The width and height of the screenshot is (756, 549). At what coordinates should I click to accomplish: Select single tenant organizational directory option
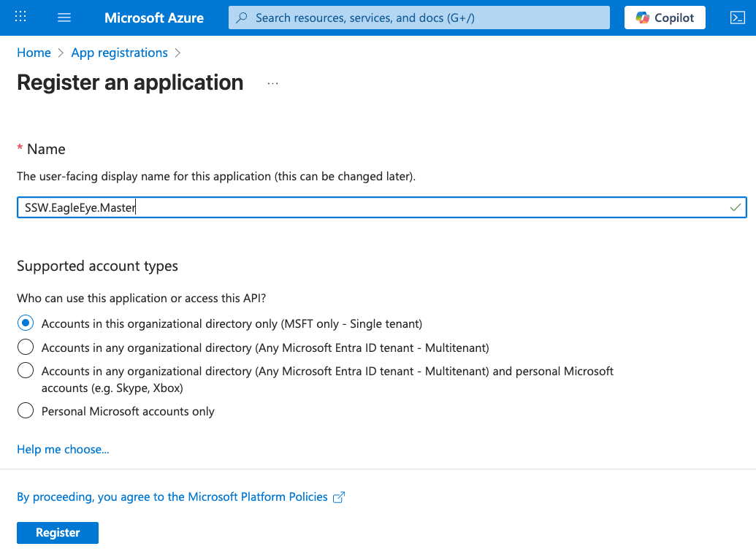26,323
